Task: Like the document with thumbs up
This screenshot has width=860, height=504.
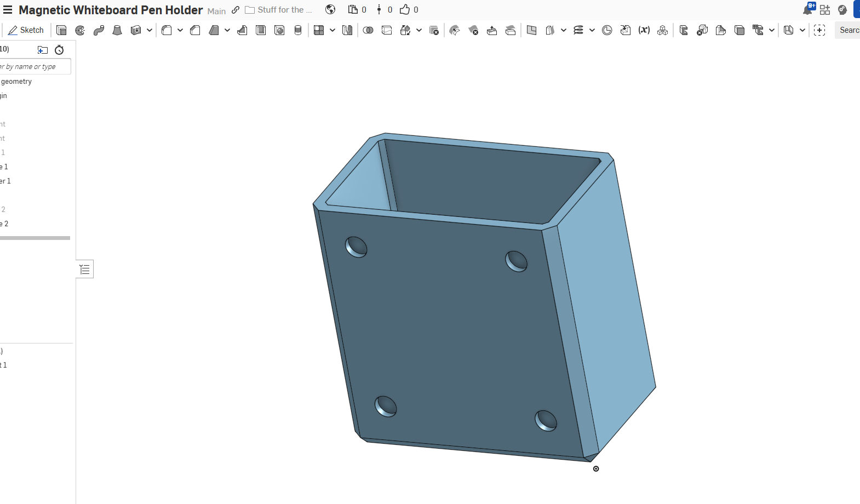Action: point(405,9)
